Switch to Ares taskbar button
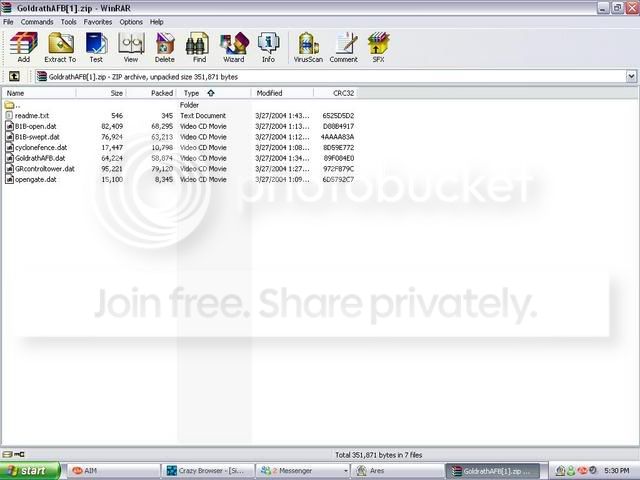This screenshot has height=480, width=640. point(397,471)
